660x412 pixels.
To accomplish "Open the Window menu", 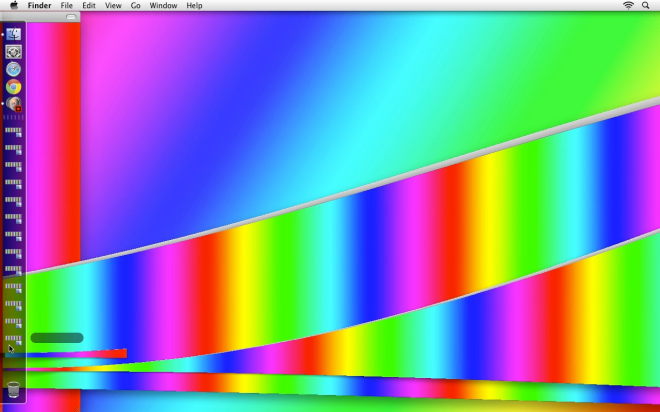I will (x=163, y=6).
